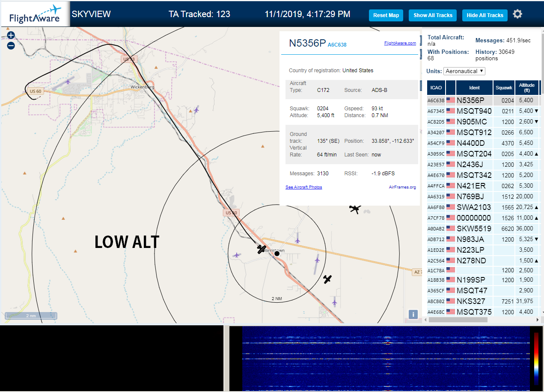Open settings gear in header
Image resolution: width=544 pixels, height=392 pixels.
517,15
